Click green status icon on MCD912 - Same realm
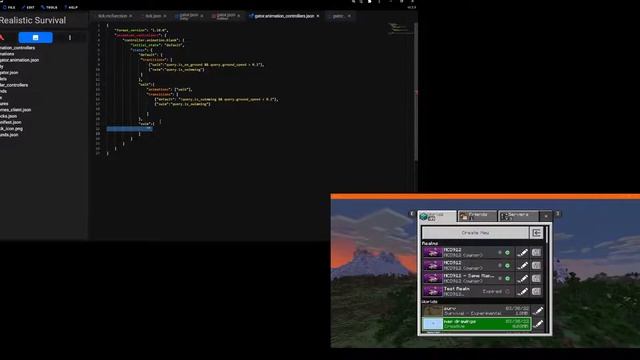This screenshot has width=640, height=360. 507,278
